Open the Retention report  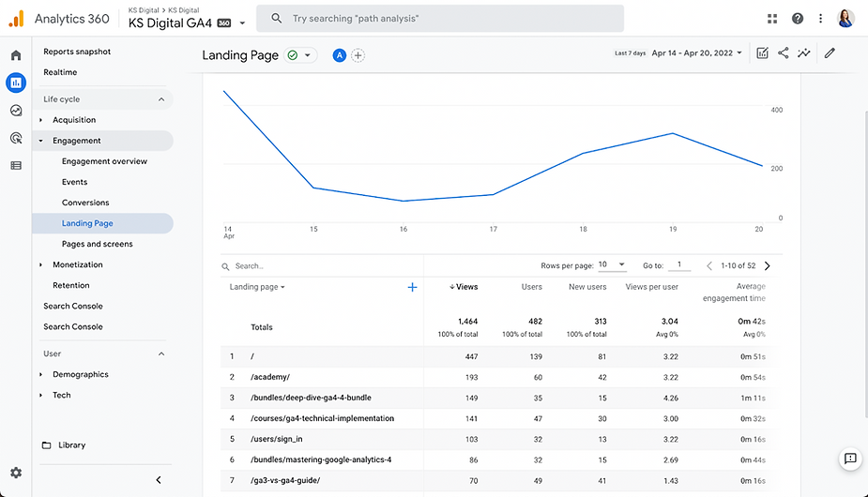tap(71, 285)
